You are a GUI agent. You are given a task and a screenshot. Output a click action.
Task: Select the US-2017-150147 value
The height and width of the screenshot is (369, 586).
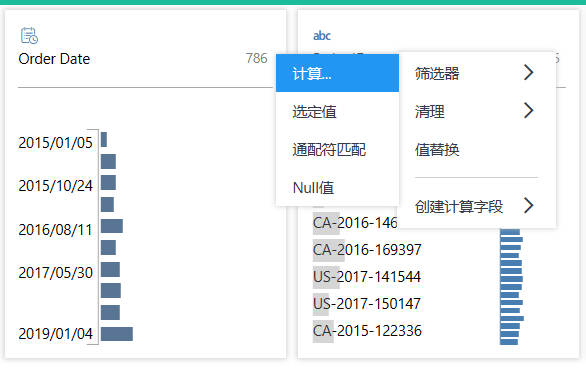pos(367,304)
